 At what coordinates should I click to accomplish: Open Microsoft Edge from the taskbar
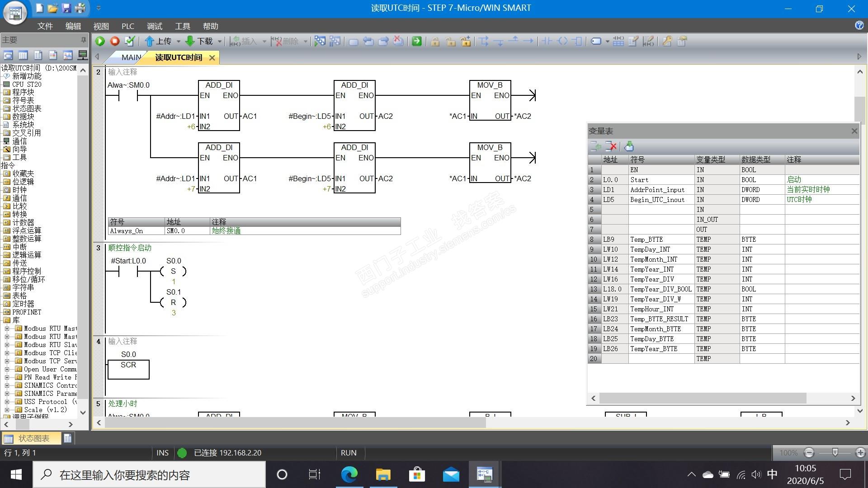[x=349, y=474]
